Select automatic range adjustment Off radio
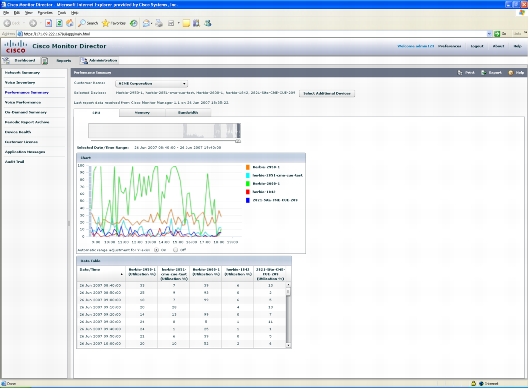This screenshot has height=389, width=530. click(175, 250)
